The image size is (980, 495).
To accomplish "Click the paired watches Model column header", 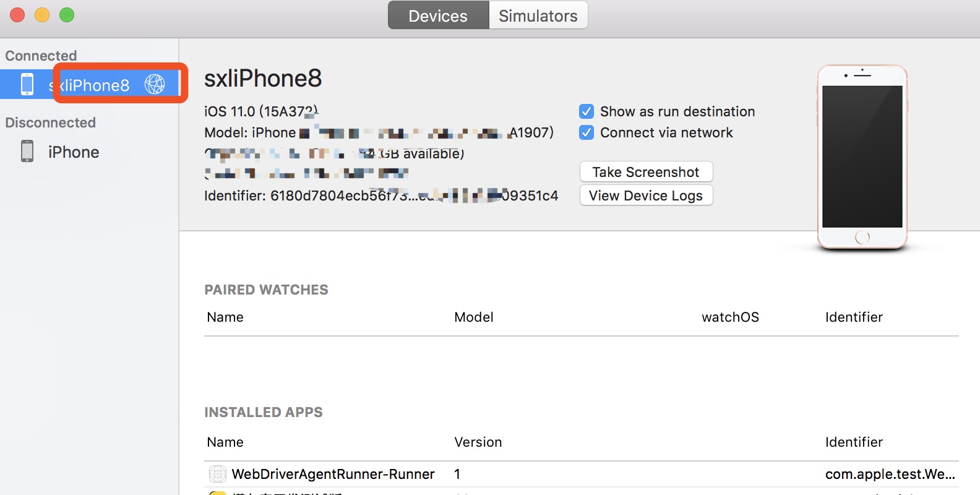I will (474, 317).
